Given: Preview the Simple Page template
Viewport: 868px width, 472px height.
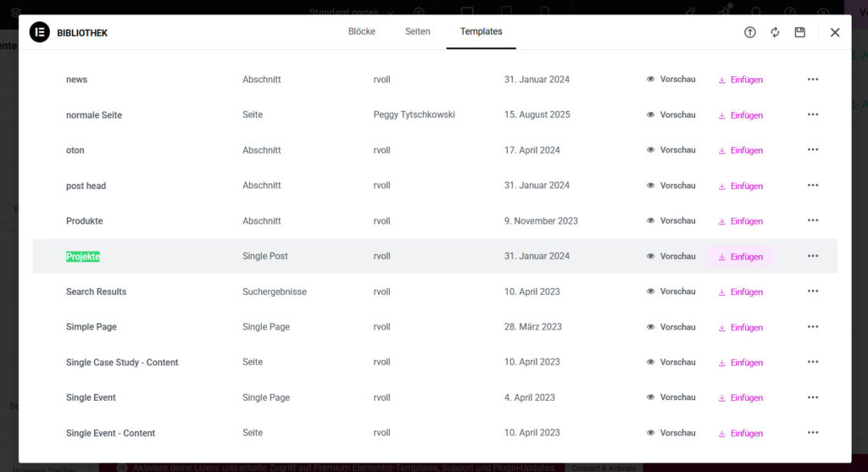Looking at the screenshot, I should 670,327.
